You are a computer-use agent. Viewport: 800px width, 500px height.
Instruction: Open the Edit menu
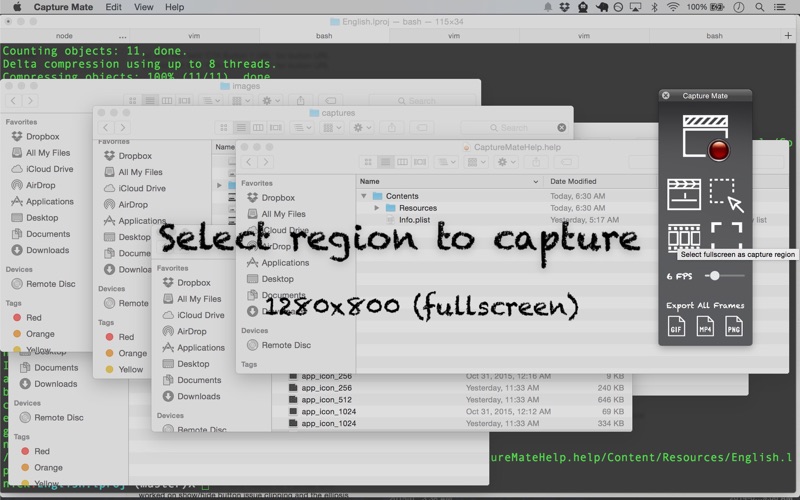click(114, 7)
